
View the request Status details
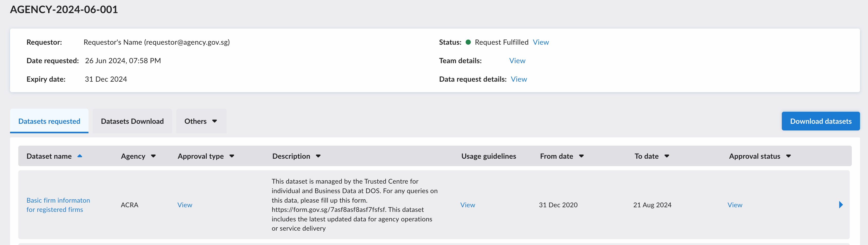point(541,42)
